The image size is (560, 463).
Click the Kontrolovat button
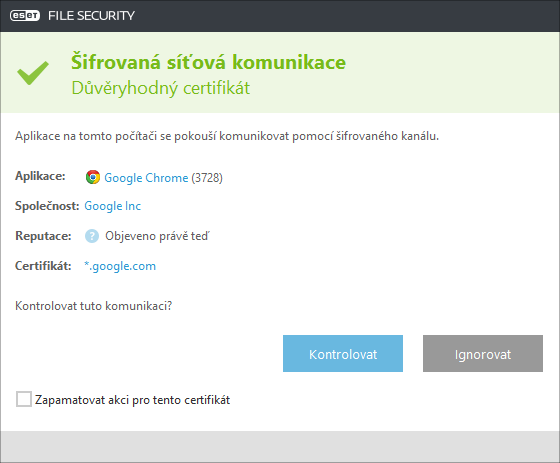point(343,353)
